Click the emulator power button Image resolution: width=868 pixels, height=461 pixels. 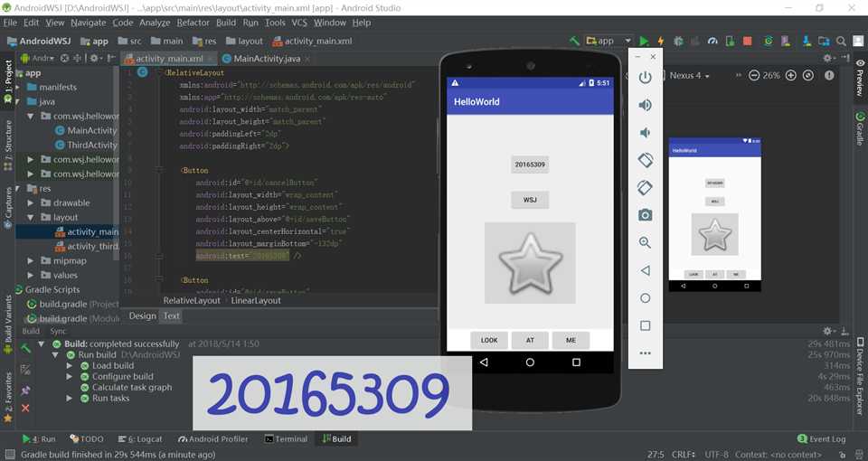(x=645, y=78)
